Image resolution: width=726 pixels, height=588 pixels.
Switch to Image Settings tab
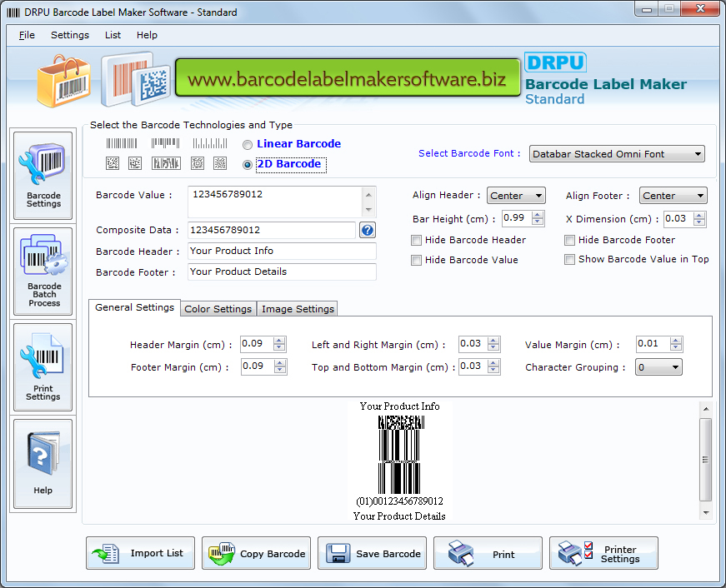click(x=298, y=309)
